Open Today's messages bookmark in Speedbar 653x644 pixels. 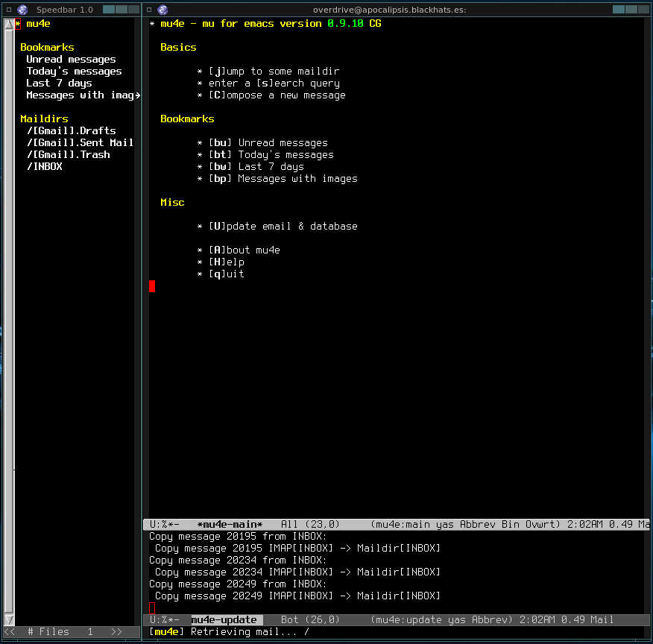coord(74,72)
